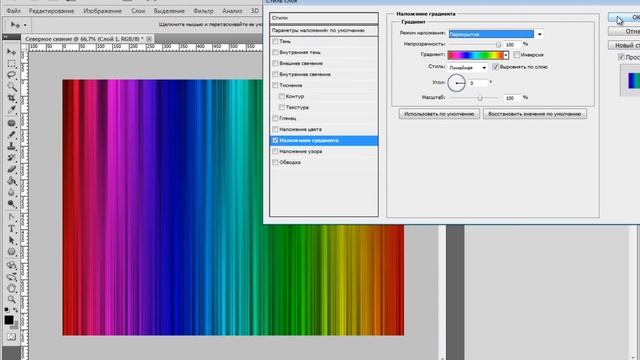
Task: Click Восстановить значения по умолчанию button
Action: [x=535, y=114]
